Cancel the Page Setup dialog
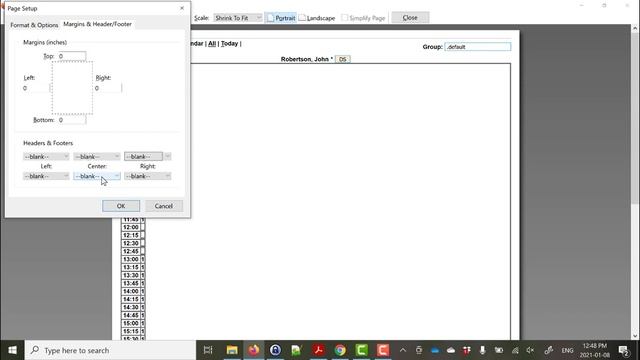640x360 pixels. pyautogui.click(x=164, y=206)
